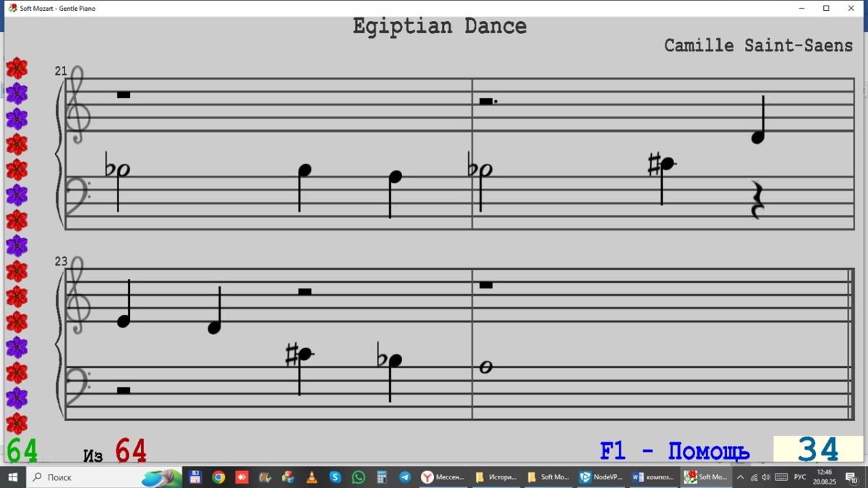Click the quarter rest in the bass staff
Viewport: 868px width, 488px height.
[757, 200]
